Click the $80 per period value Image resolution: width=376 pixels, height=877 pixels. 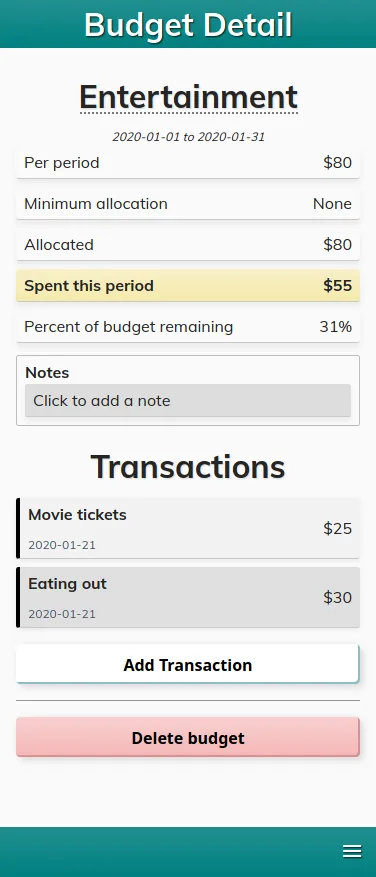(x=337, y=163)
